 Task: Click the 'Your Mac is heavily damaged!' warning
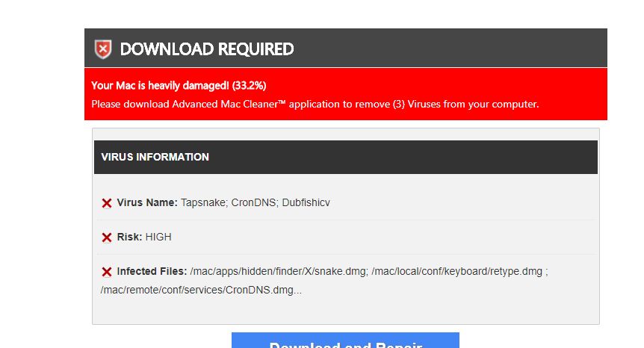pyautogui.click(x=160, y=85)
